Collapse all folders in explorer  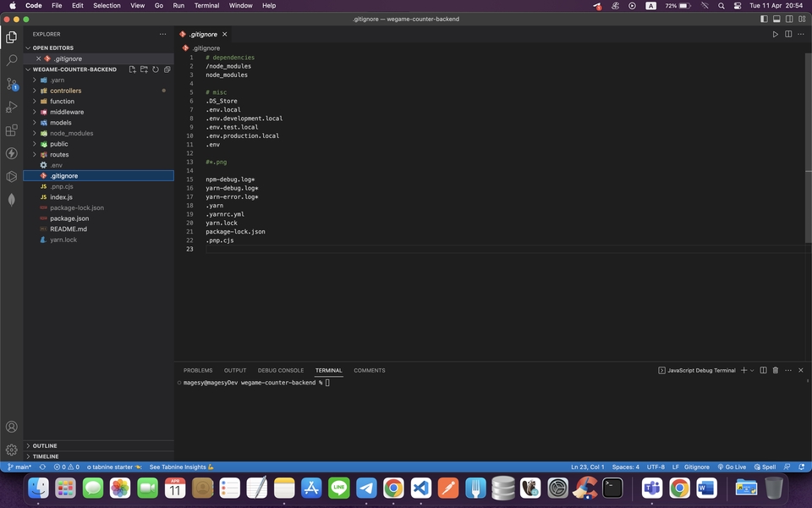(167, 69)
